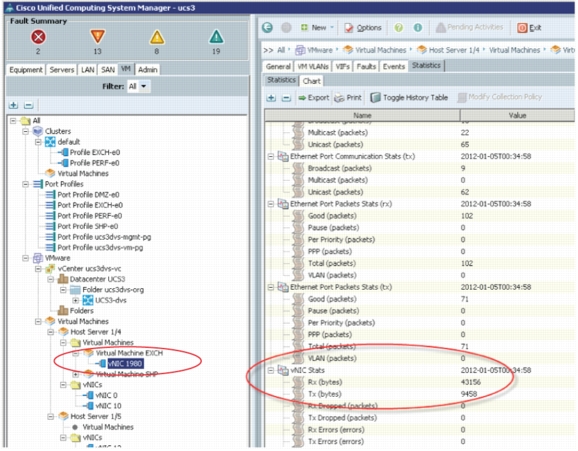Viewport: 578px width, 451px height.
Task: Click the Export button
Action: click(x=314, y=98)
